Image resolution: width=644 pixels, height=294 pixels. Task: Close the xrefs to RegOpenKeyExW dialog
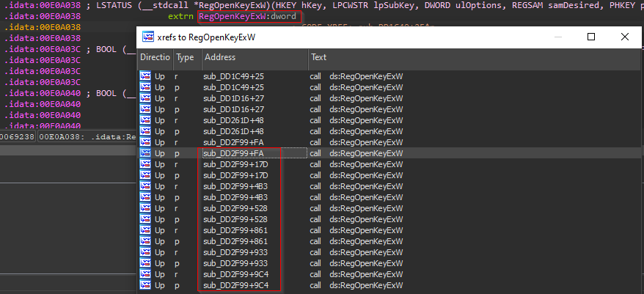624,37
